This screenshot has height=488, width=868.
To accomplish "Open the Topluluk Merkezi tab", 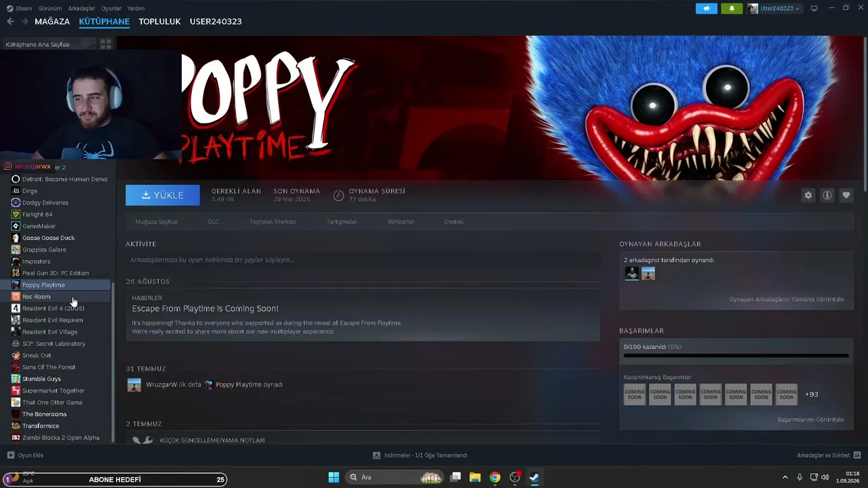I will coord(273,222).
